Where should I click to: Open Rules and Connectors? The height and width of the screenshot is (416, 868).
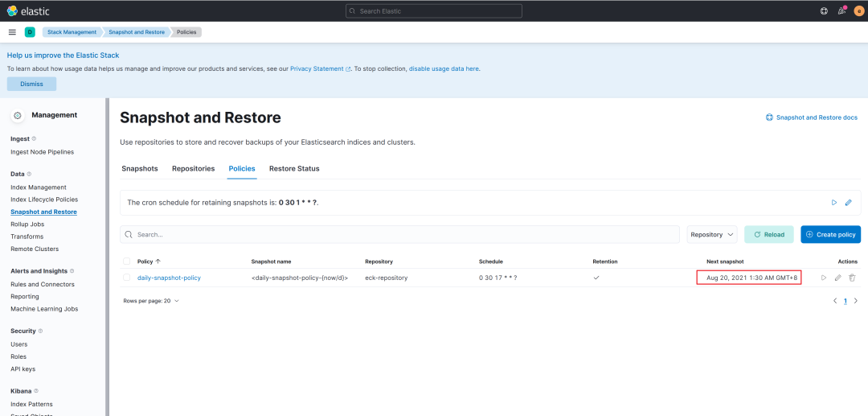tap(43, 284)
